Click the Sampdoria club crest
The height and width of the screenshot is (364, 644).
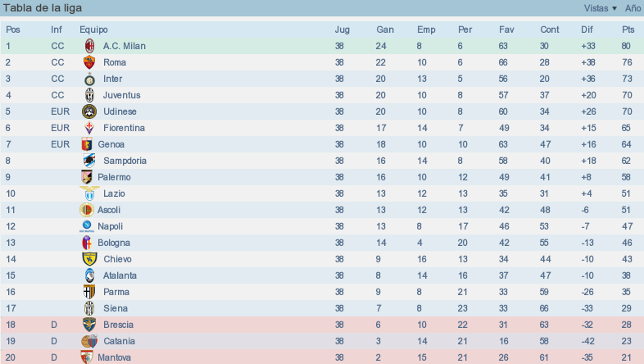(x=89, y=161)
